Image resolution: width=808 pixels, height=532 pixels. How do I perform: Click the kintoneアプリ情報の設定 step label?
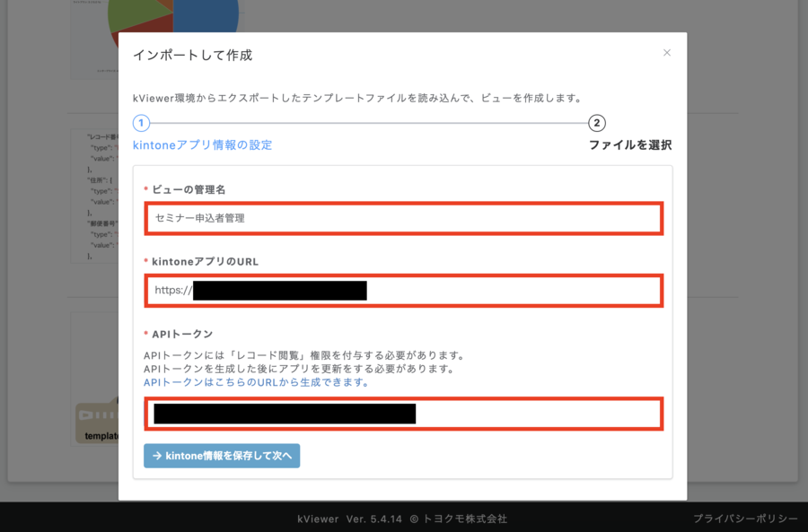pyautogui.click(x=203, y=145)
